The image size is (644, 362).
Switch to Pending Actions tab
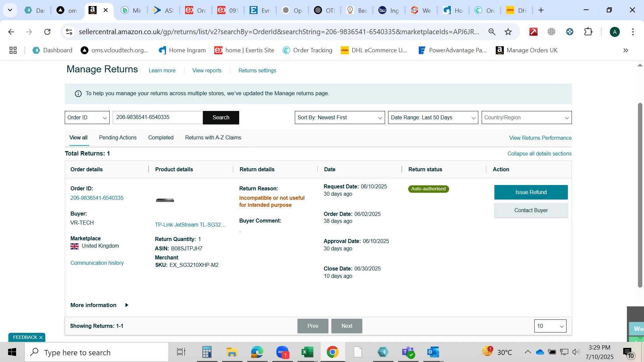pos(118,138)
